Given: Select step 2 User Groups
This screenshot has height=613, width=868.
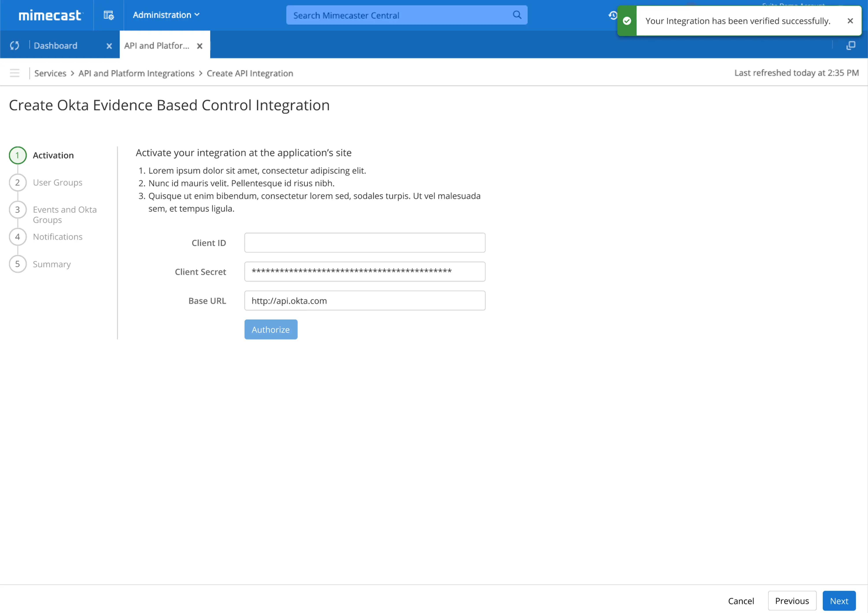Looking at the screenshot, I should click(x=46, y=182).
